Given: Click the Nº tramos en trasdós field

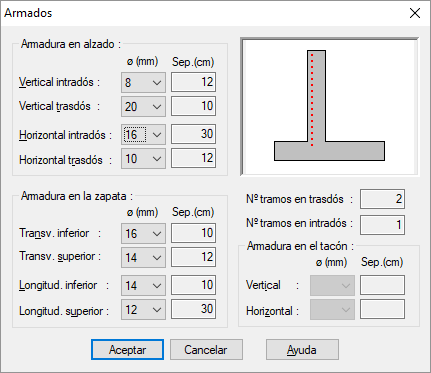Looking at the screenshot, I should 382,199.
